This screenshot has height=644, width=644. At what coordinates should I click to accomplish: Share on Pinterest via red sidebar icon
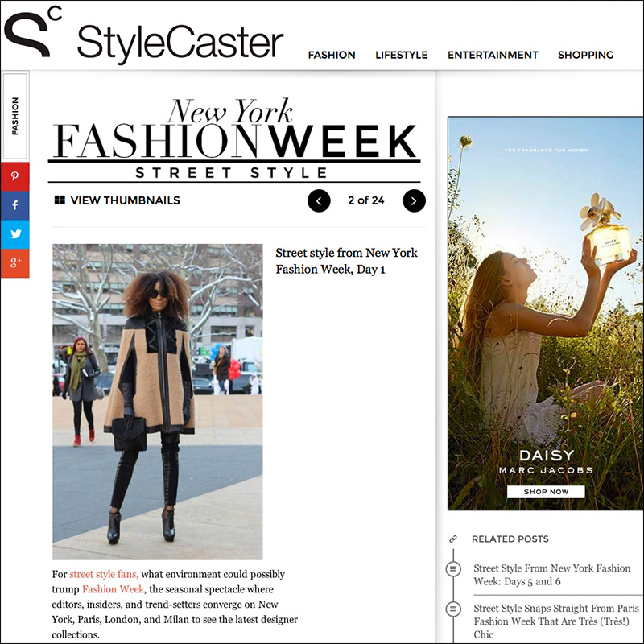pyautogui.click(x=14, y=176)
